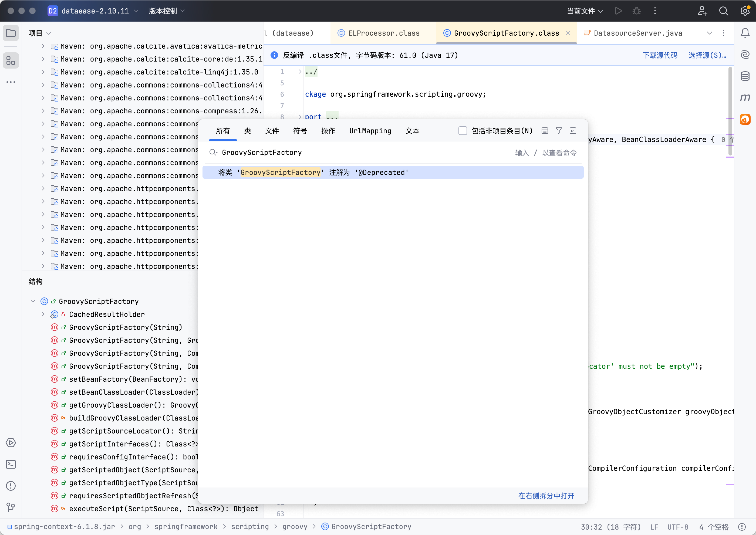Image resolution: width=756 pixels, height=535 pixels.
Task: Click cursor position 30:32 indicator
Action: (x=611, y=527)
